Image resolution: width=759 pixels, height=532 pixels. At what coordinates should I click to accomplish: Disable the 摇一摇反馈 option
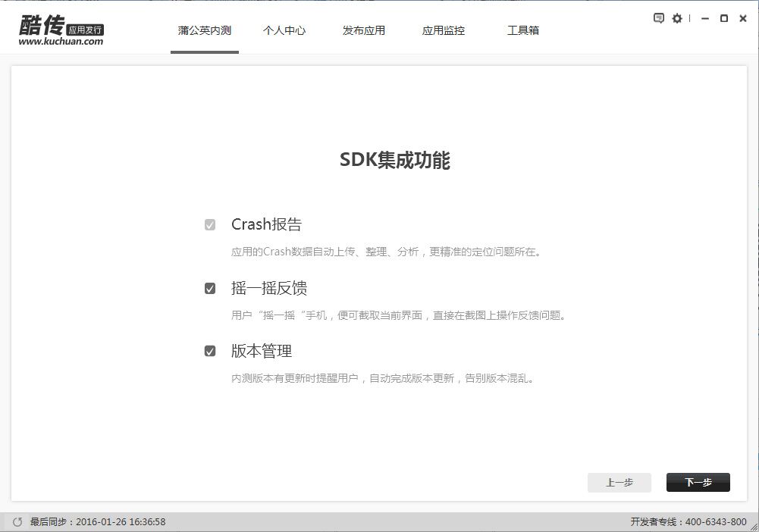pyautogui.click(x=210, y=286)
